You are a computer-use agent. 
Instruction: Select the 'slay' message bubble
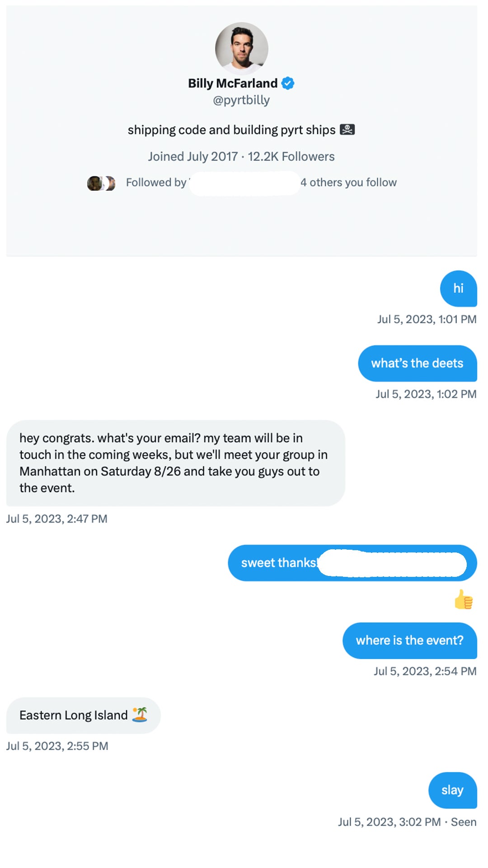(x=452, y=790)
